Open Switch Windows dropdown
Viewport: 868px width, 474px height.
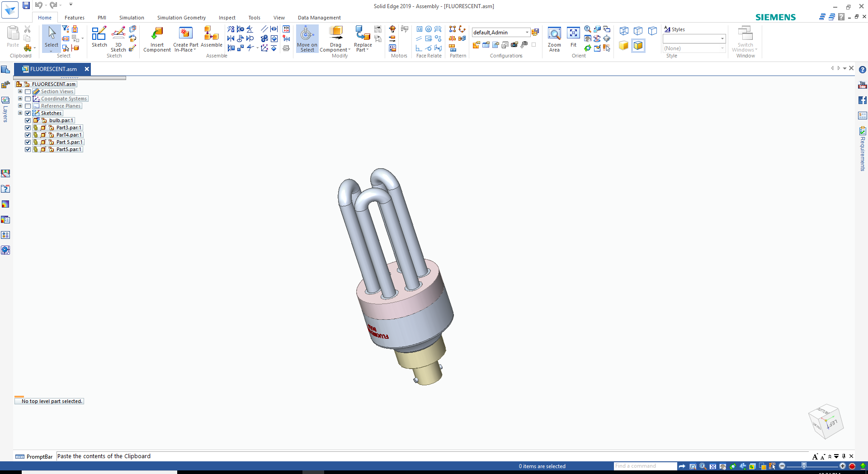click(745, 39)
